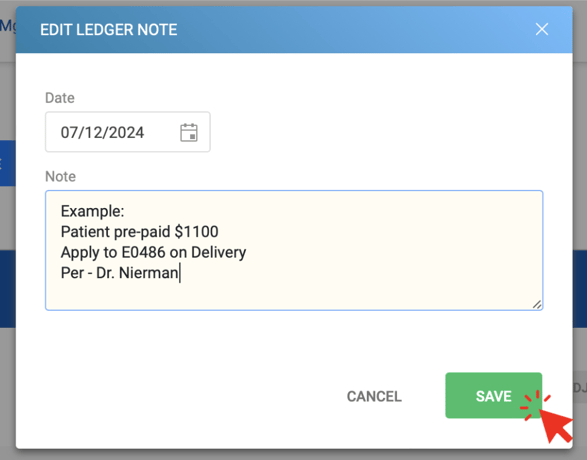Screen dimensions: 587x460
Task: Click into the 07/12/2024 date field
Action: pyautogui.click(x=128, y=132)
